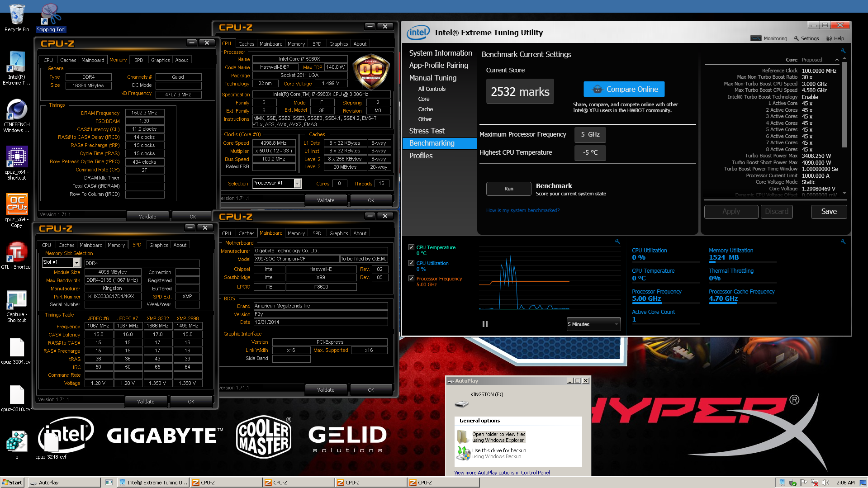Screen dimensions: 868x488
Task: Click the Windows Start button
Action: click(12, 483)
